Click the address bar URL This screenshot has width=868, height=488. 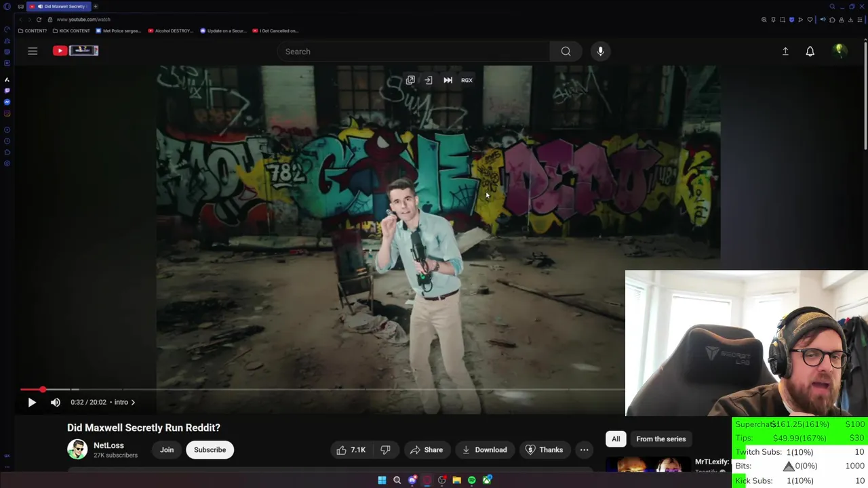[x=83, y=20]
